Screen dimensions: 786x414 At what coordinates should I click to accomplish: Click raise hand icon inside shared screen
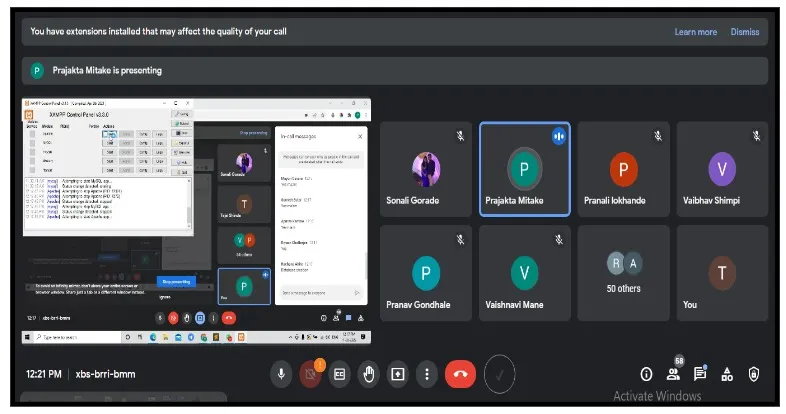click(x=186, y=318)
